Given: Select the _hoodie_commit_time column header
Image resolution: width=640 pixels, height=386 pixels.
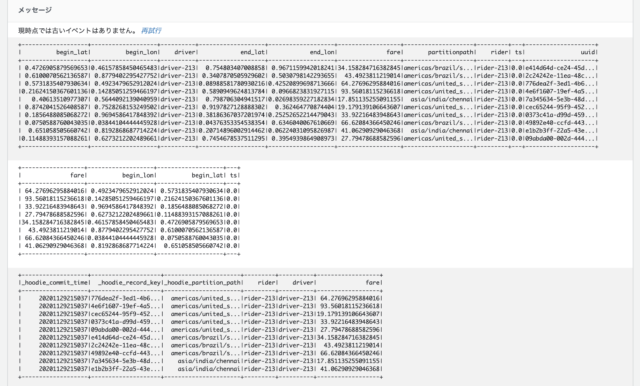Looking at the screenshot, I should pyautogui.click(x=55, y=282).
